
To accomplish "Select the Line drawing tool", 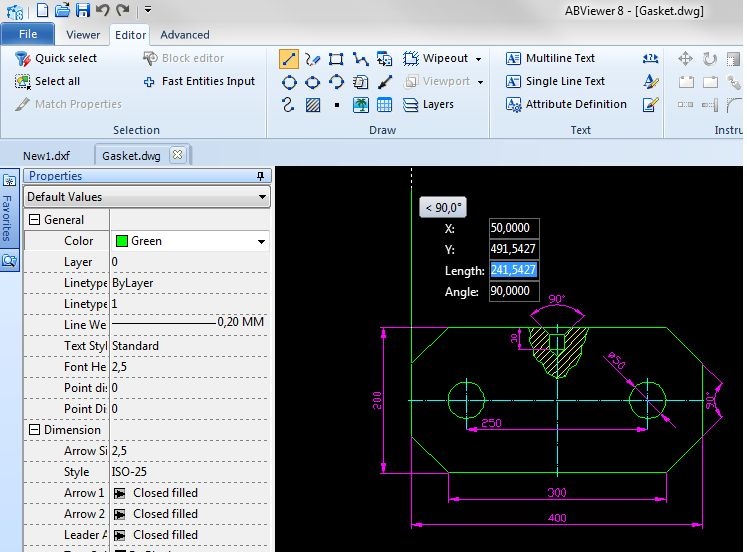I will (x=289, y=59).
